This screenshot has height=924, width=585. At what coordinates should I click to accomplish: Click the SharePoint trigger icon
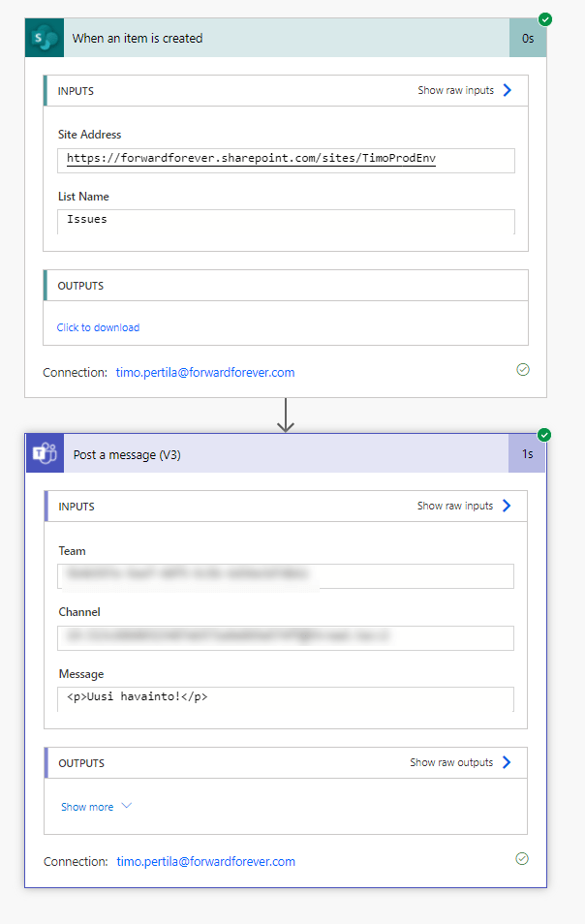[x=44, y=39]
